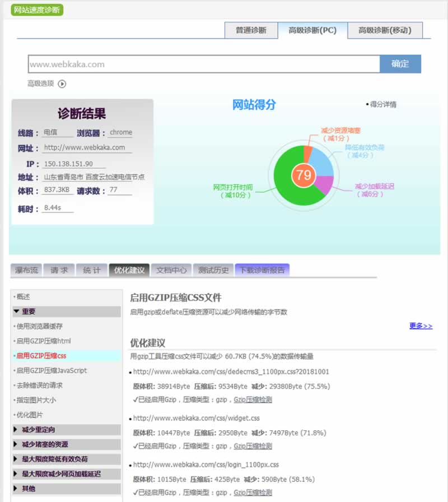Image resolution: width=448 pixels, height=502 pixels.
Task: Open Gzip压缩检测 link for widget.css
Action: 253,446
